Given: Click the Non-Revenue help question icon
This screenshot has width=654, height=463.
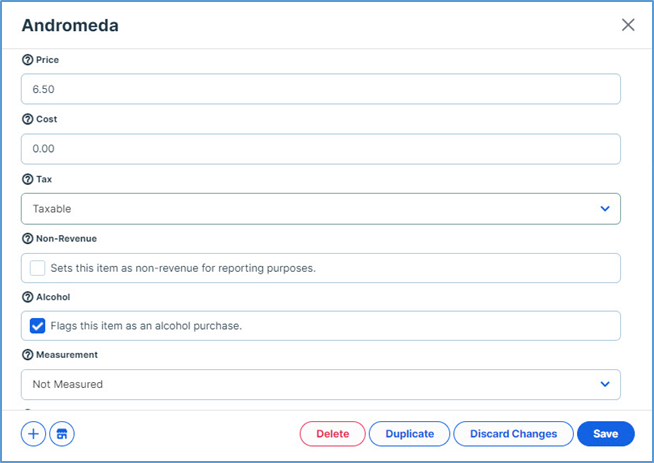Looking at the screenshot, I should [27, 238].
